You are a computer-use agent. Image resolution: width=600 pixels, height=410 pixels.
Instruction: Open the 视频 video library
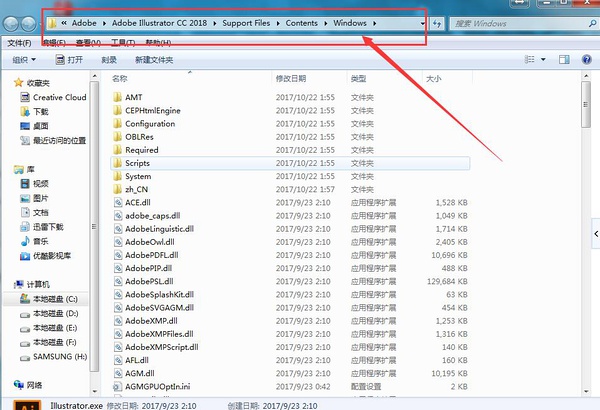(x=40, y=184)
